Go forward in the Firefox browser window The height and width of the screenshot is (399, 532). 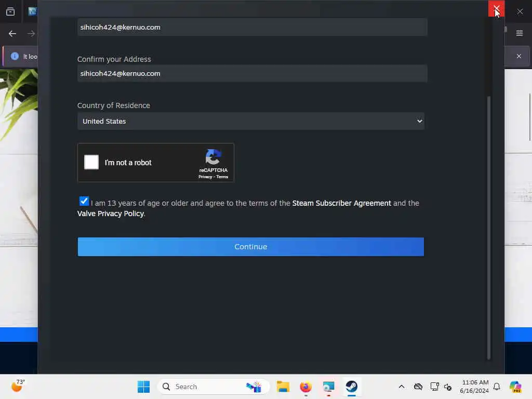pyautogui.click(x=31, y=33)
